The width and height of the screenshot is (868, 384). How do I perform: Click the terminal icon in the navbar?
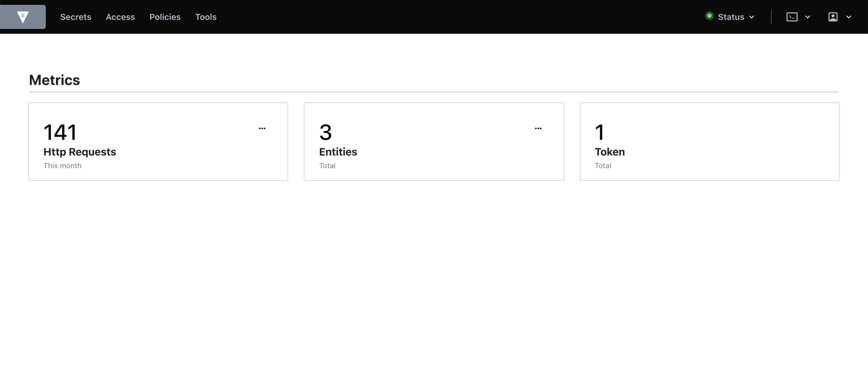pyautogui.click(x=793, y=17)
